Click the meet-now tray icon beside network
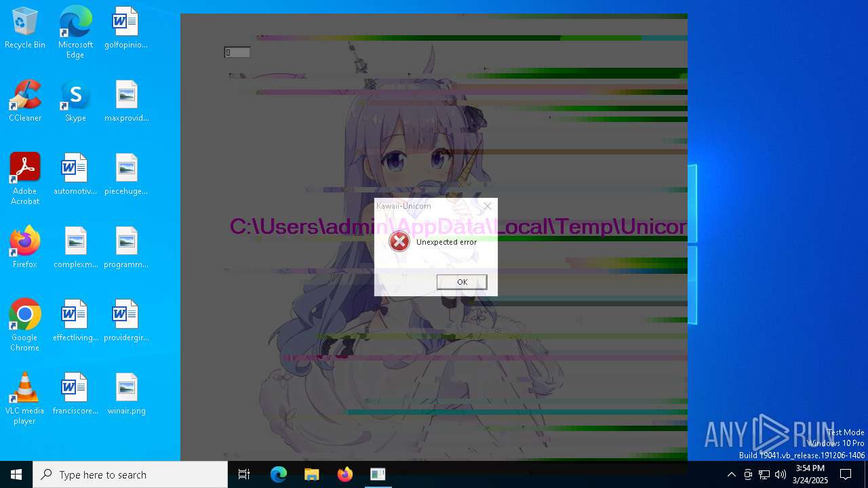Image resolution: width=868 pixels, height=488 pixels. [748, 474]
